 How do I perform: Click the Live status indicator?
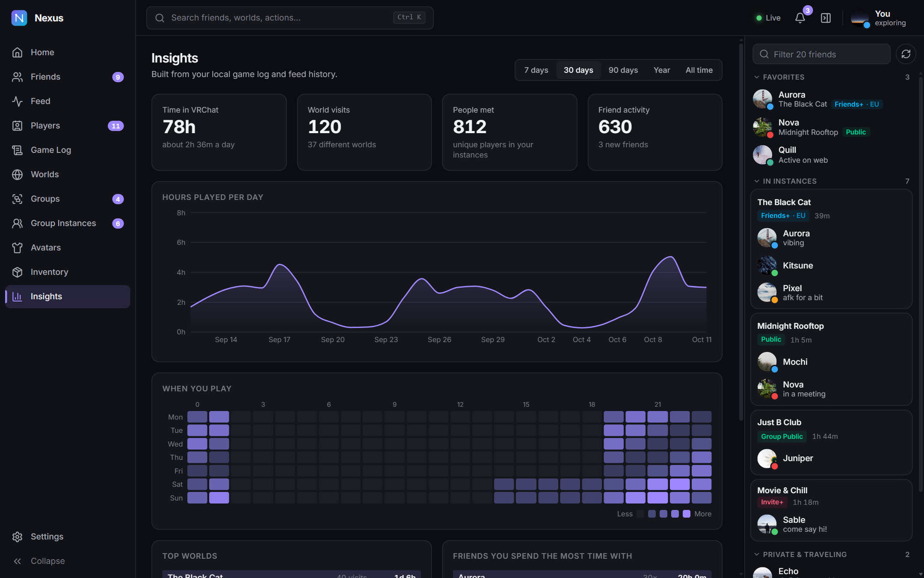(768, 18)
